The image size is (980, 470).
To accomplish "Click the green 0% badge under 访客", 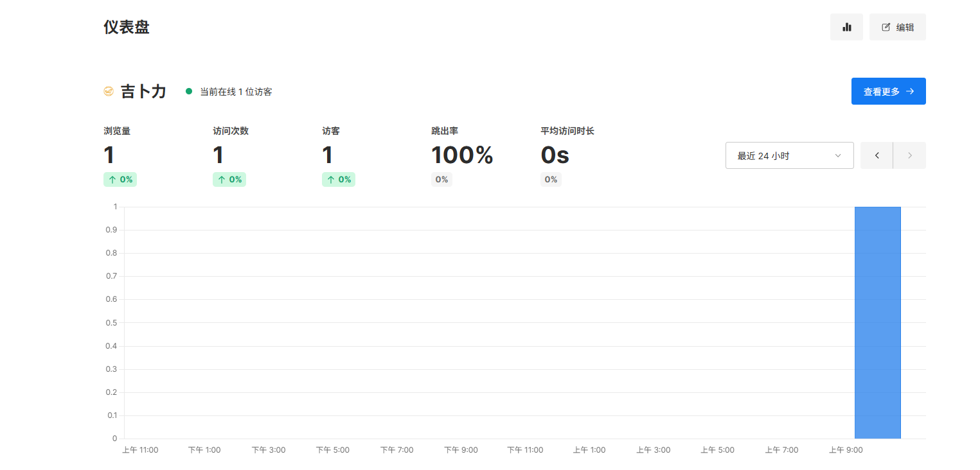I will pyautogui.click(x=339, y=180).
